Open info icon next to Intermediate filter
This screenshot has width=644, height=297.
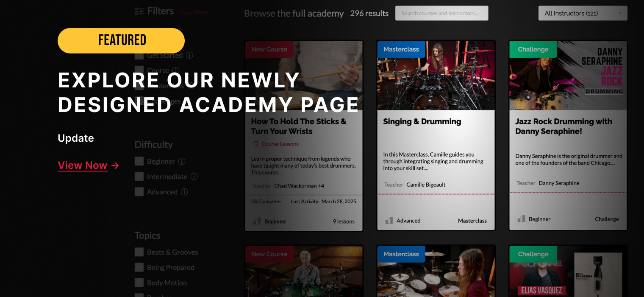(194, 177)
